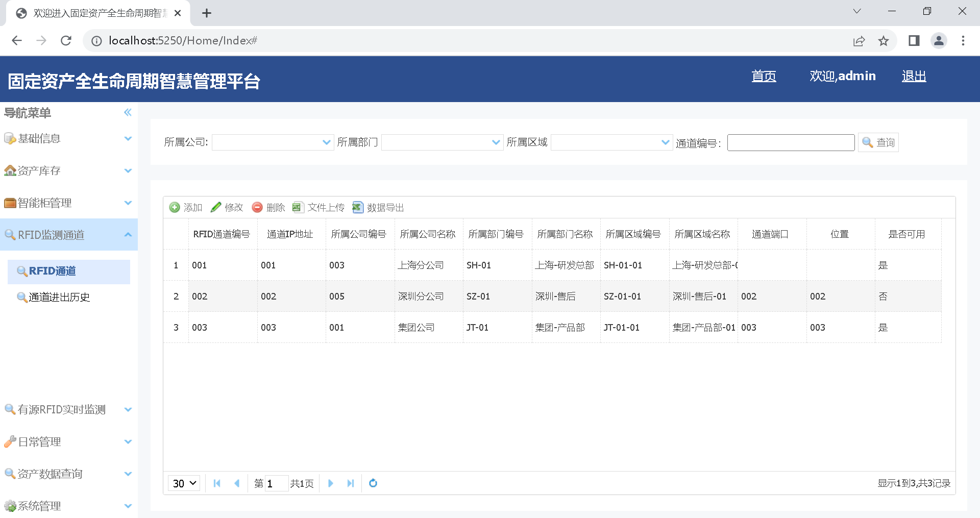Click the 通道编号 text input field
Screen dimensions: 980x518
[791, 142]
